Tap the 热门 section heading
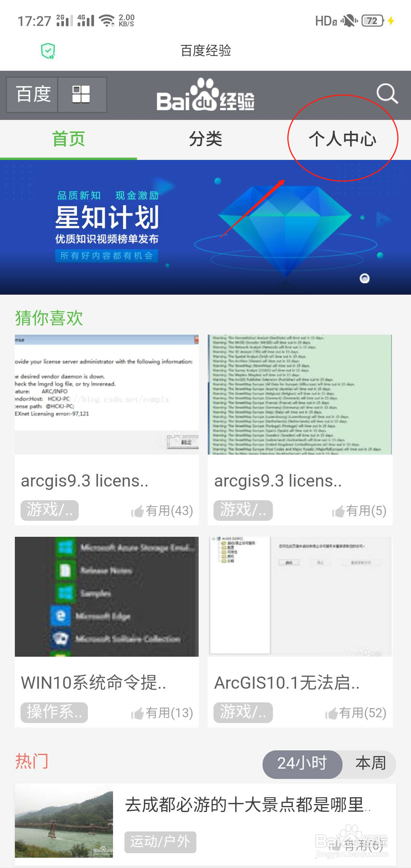 [x=32, y=761]
